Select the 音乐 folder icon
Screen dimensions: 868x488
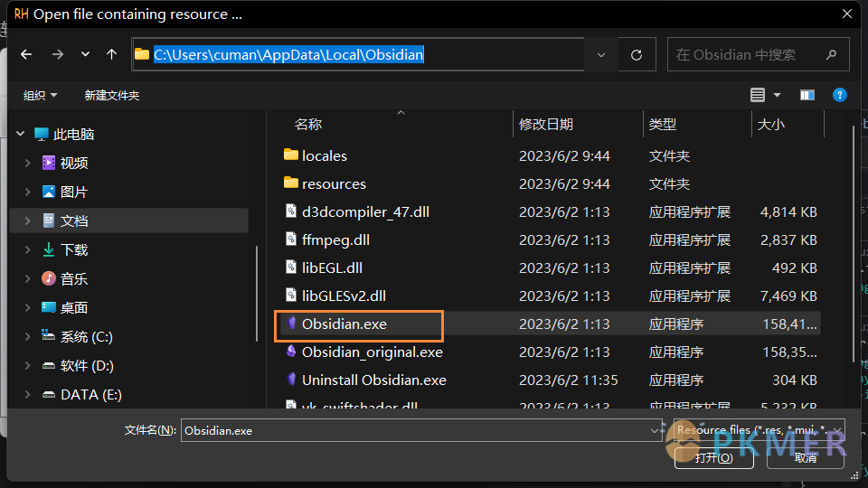(49, 278)
